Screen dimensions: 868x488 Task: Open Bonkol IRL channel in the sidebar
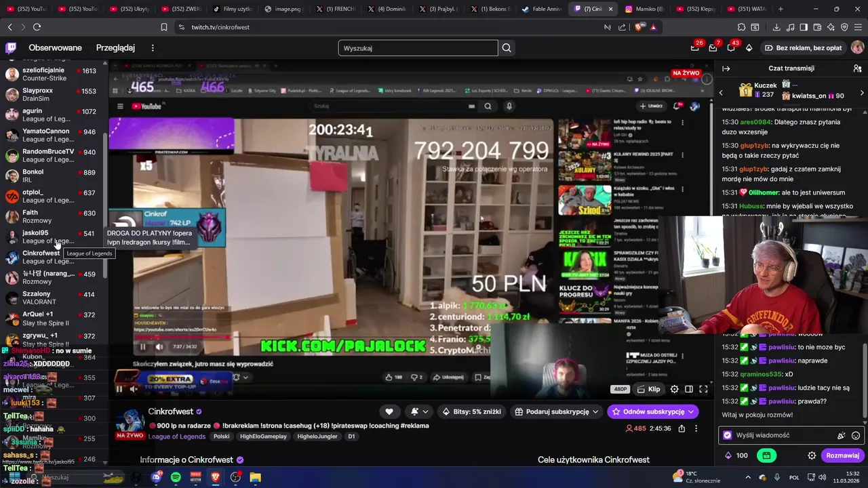[53, 176]
